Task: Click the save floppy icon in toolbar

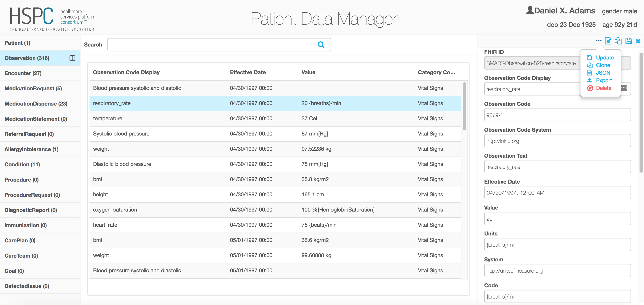Action: [x=629, y=41]
